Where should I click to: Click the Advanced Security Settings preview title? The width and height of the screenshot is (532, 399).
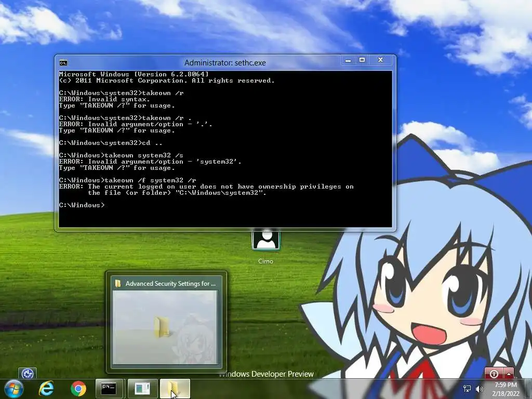coord(170,283)
